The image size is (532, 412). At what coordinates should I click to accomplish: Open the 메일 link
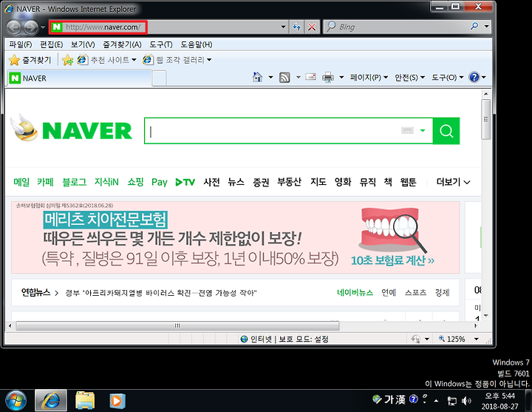point(21,182)
